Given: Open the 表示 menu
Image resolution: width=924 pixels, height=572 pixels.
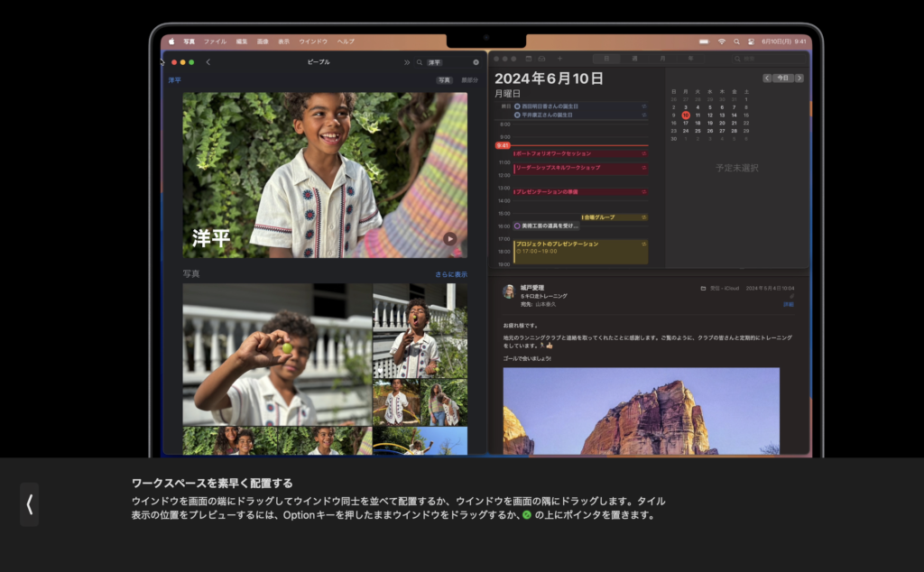Looking at the screenshot, I should coord(284,42).
